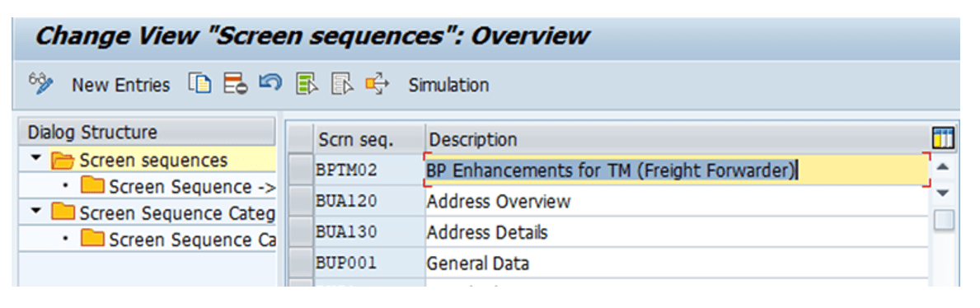Collapse the Screen Sequence Categ node arrow
This screenshot has width=980, height=308.
(x=37, y=212)
